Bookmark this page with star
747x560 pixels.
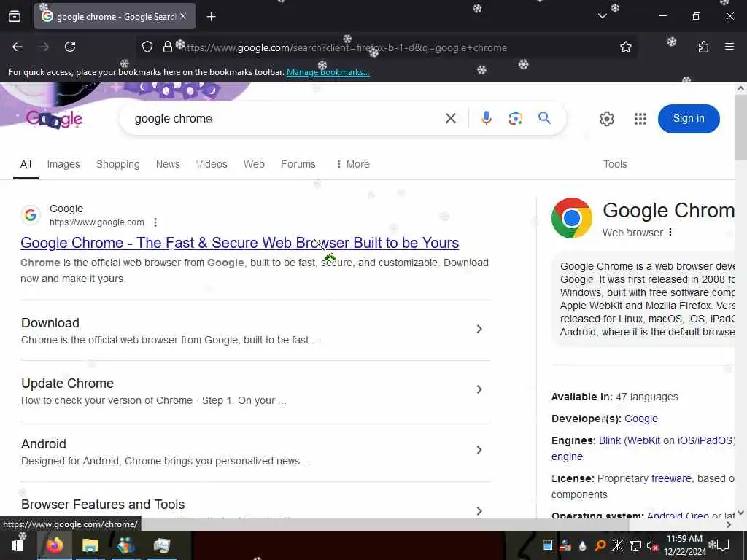[625, 47]
